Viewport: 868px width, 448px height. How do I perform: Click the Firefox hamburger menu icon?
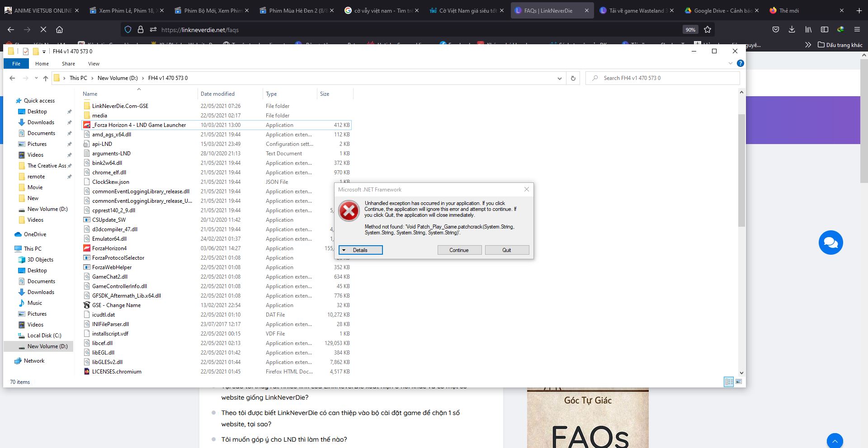[x=857, y=30]
